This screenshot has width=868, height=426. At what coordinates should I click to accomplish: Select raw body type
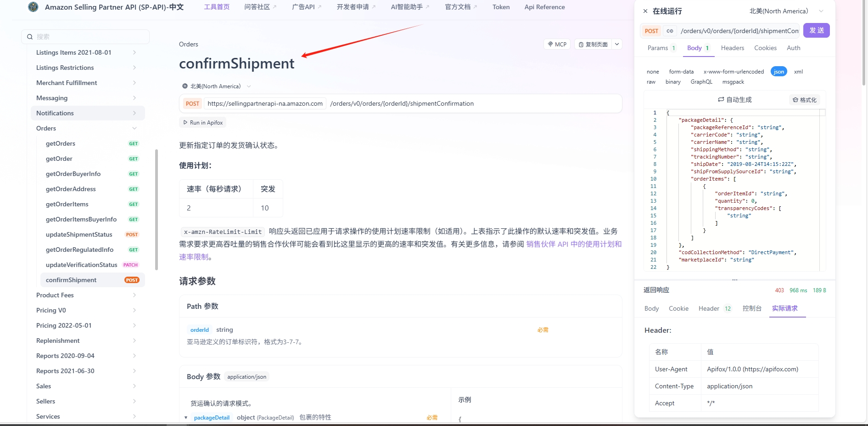click(x=651, y=82)
